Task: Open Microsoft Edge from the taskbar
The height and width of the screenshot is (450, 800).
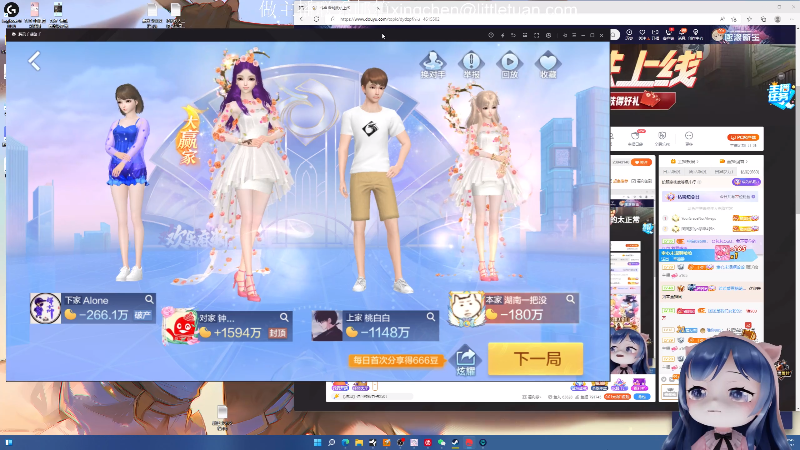Action: (x=345, y=442)
